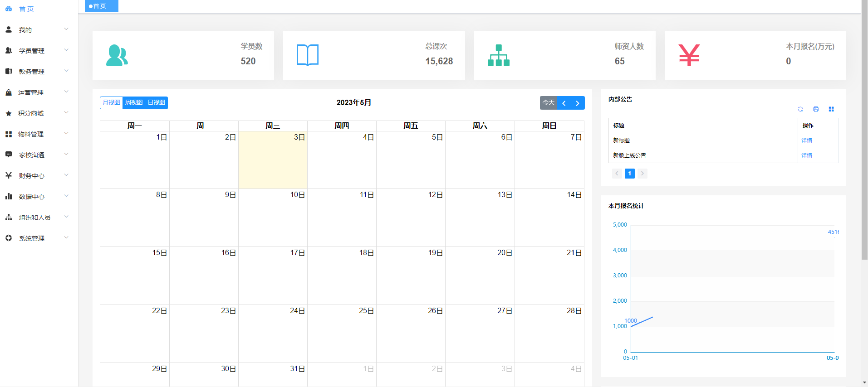Screen dimensions: 868x387
Task: Select the 首页 tab at top
Action: pos(101,6)
